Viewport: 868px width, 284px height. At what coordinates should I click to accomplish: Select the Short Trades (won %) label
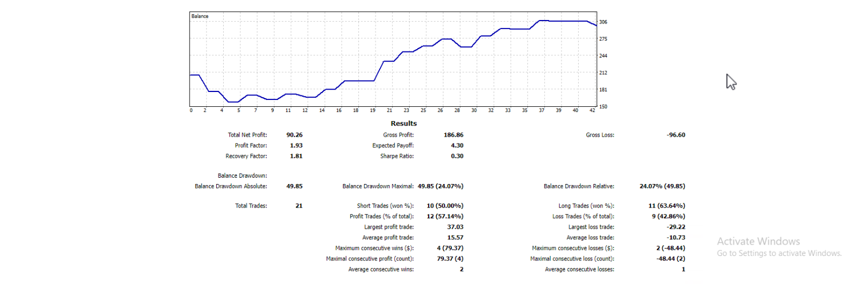[385, 206]
